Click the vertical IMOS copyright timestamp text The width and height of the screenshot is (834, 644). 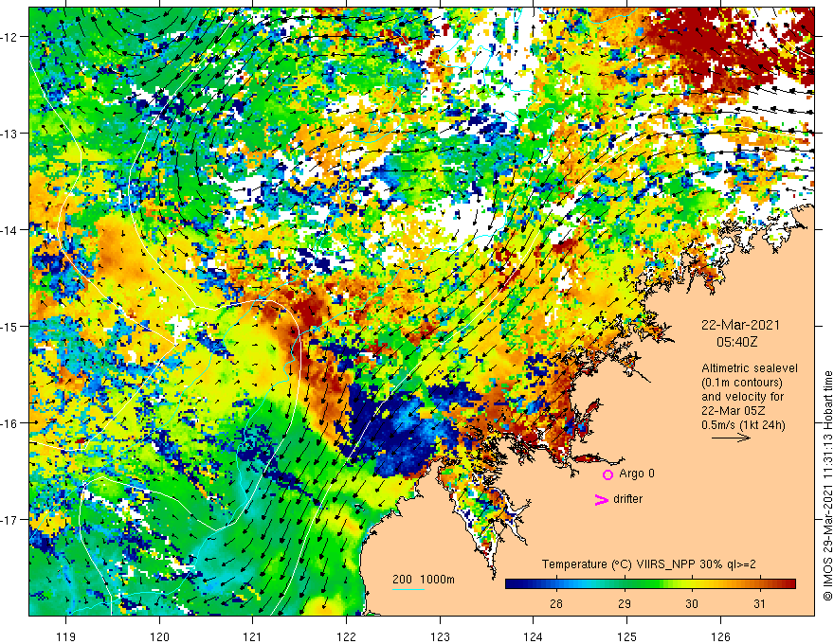827,486
